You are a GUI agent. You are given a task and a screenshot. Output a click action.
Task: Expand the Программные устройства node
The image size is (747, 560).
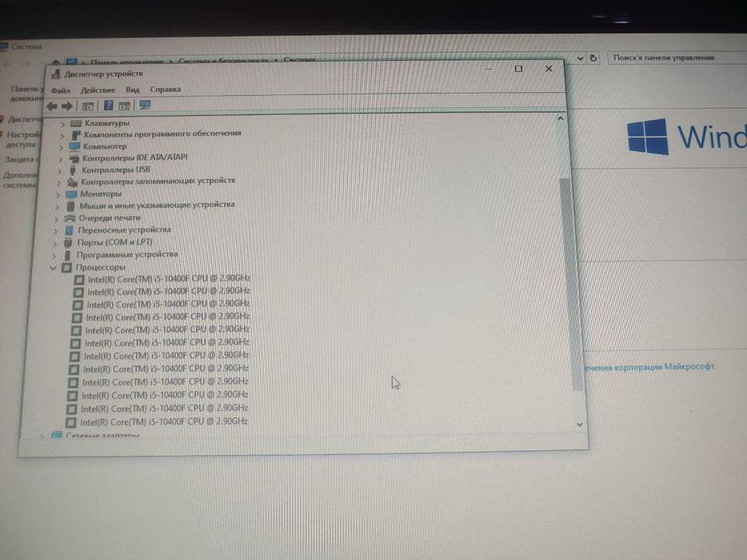pyautogui.click(x=54, y=256)
